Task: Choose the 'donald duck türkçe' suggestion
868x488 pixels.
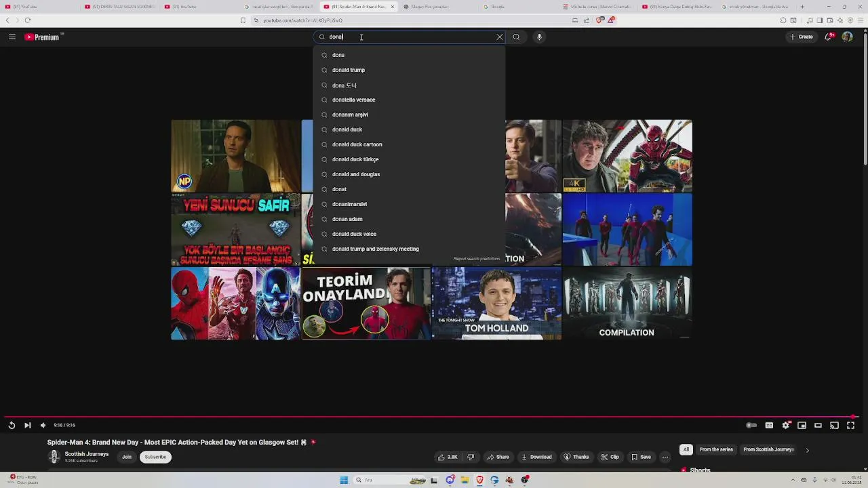Action: pos(409,159)
